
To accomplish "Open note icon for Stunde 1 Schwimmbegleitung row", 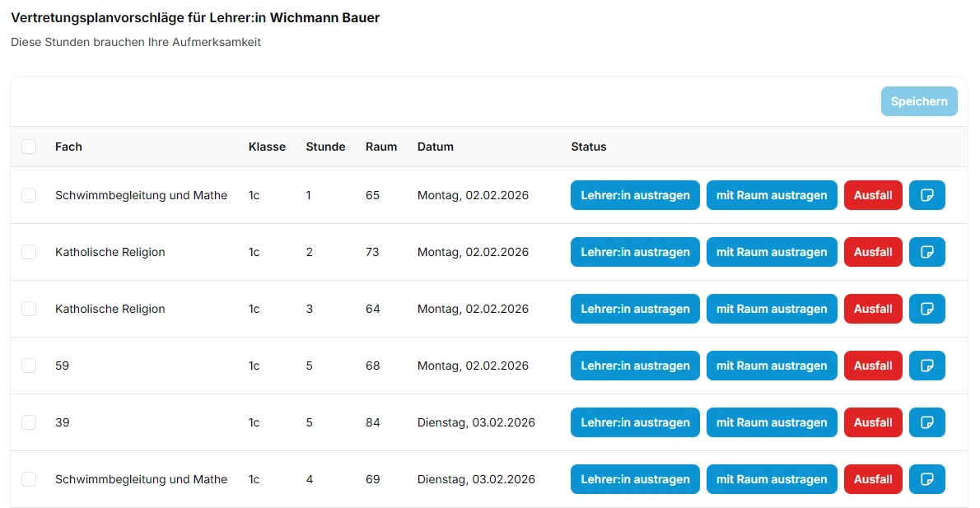I will [926, 195].
